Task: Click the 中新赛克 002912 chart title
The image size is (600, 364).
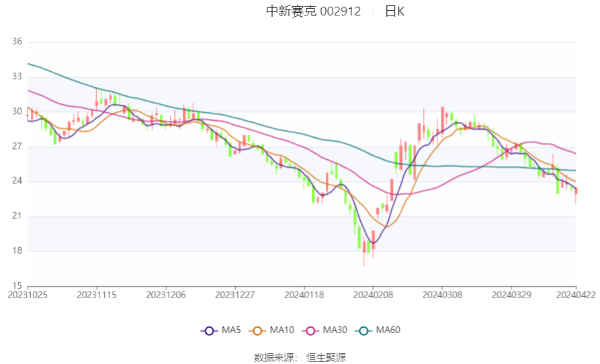Action: pyautogui.click(x=313, y=11)
